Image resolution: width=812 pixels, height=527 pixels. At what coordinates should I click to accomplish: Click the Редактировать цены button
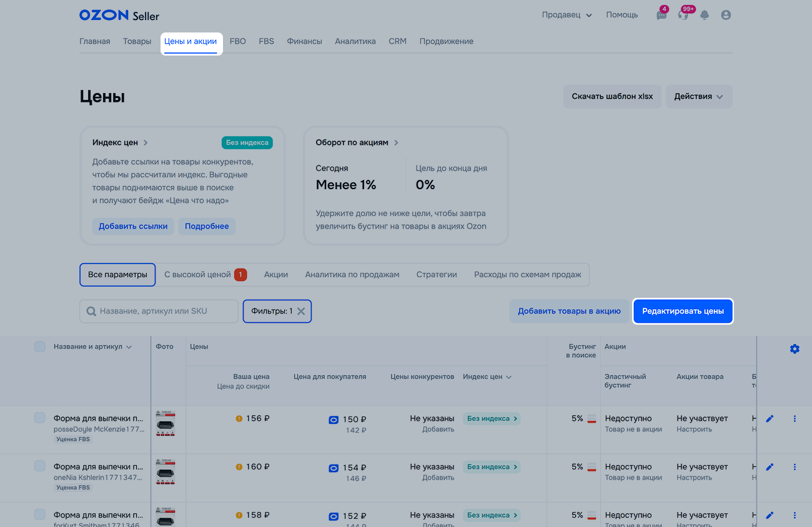(x=683, y=312)
